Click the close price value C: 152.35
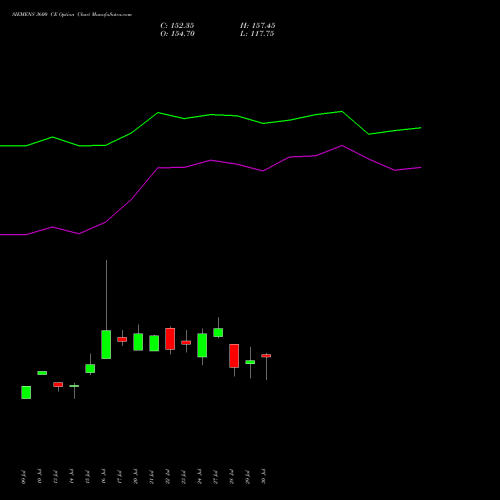Image resolution: width=500 pixels, height=500 pixels. pyautogui.click(x=177, y=26)
